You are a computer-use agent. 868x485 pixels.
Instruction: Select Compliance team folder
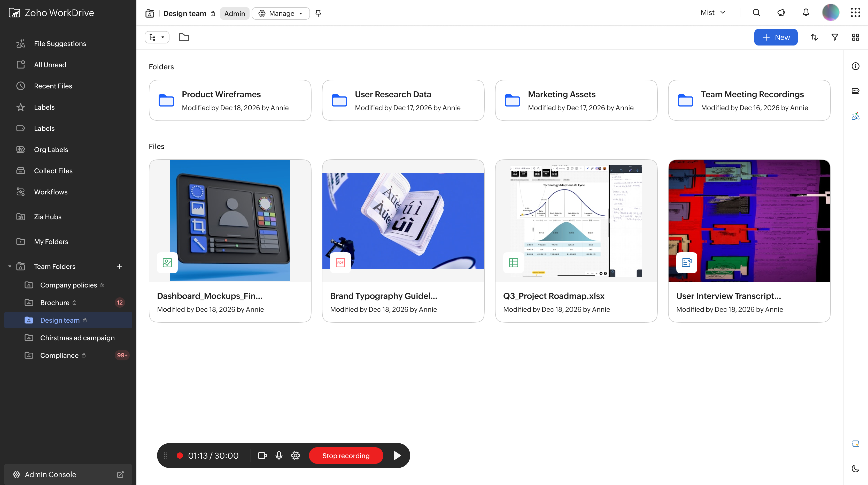(x=68, y=355)
